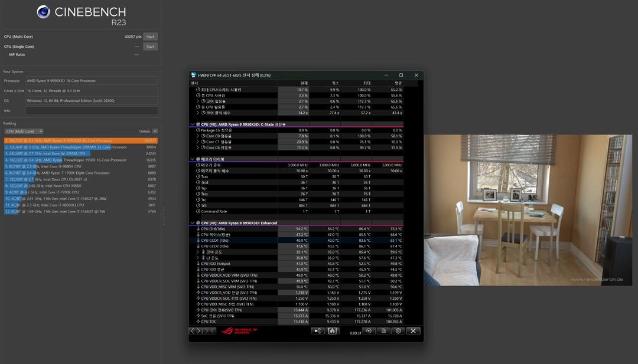Open HWiNFO remote network share icon
This screenshot has width=638, height=364.
tap(317, 331)
